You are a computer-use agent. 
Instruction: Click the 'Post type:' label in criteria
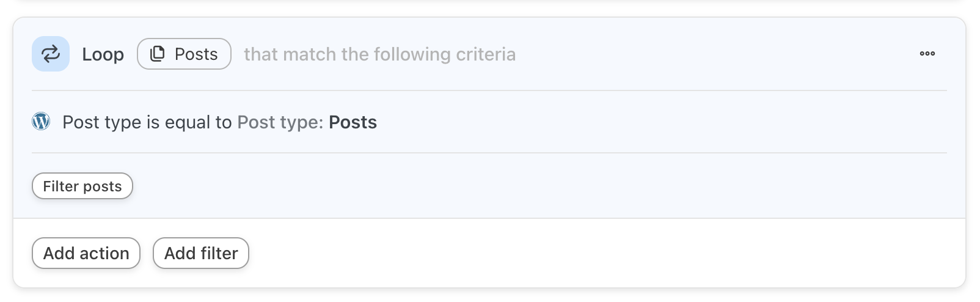point(280,122)
